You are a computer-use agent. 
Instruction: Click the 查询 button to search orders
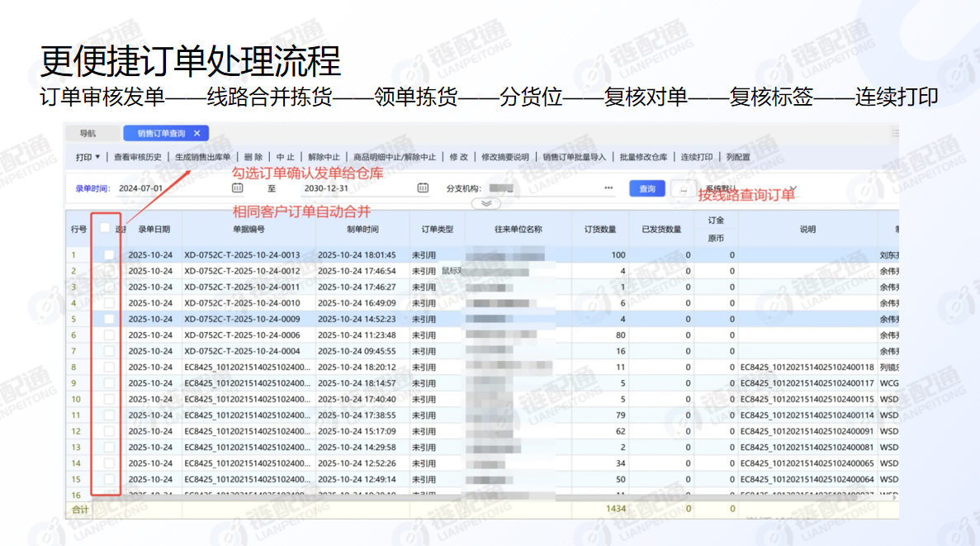point(646,188)
